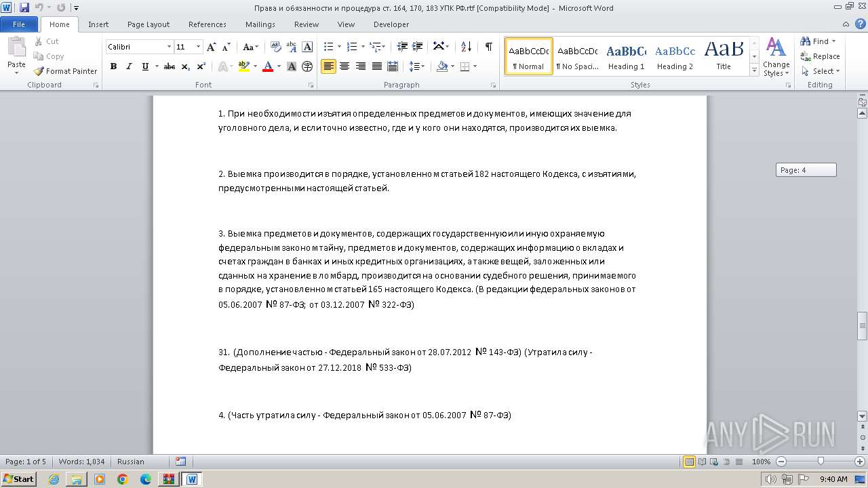Open the Font dialog launcher
This screenshot has height=488, width=868.
click(311, 85)
